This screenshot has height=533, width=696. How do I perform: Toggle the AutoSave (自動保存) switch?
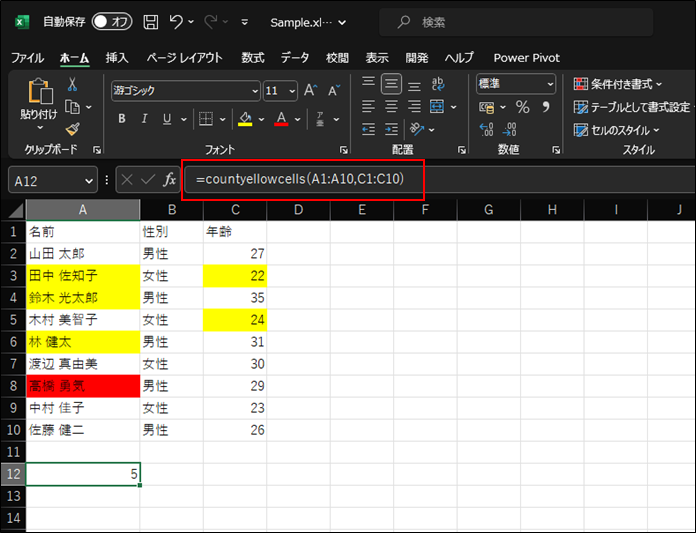point(111,21)
